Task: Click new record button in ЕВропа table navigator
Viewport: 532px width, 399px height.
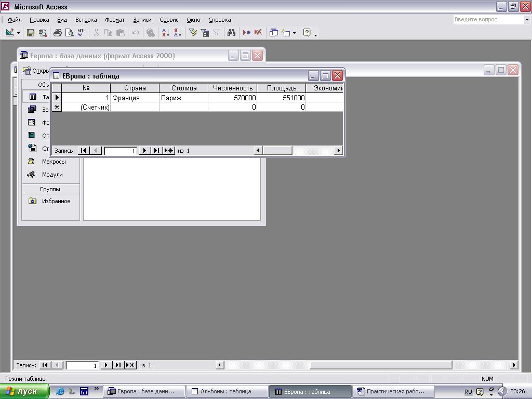Action: [x=169, y=150]
